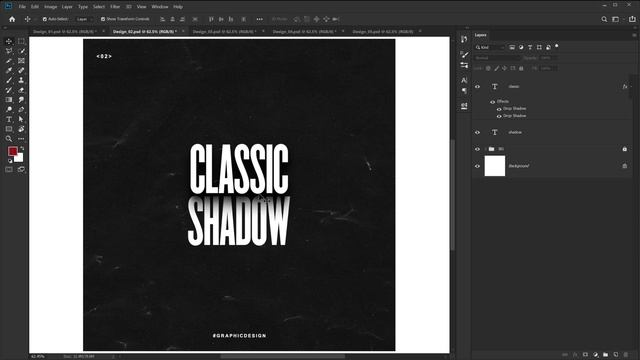
Task: Toggle Show Transform Controls checkbox
Action: click(103, 19)
